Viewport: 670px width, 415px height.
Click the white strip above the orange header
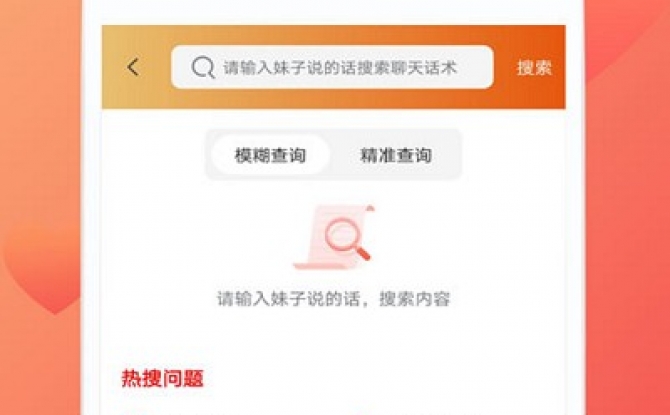tap(333, 12)
